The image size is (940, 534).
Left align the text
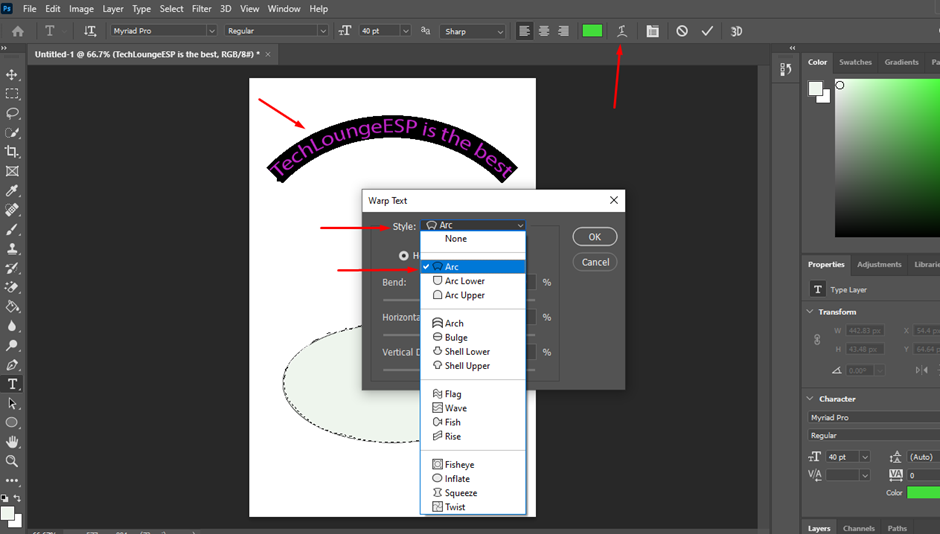[x=524, y=31]
